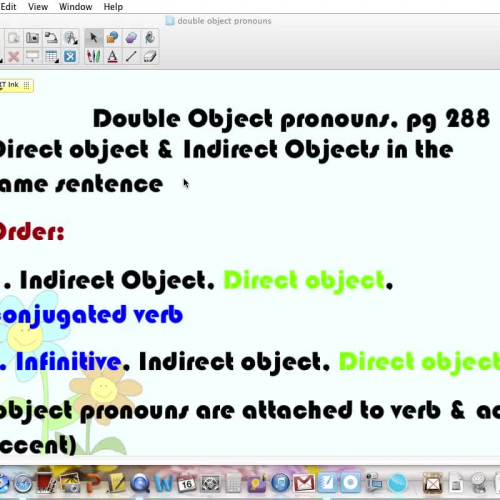Click the greyed-out Paste icon
Image resolution: width=500 pixels, height=500 pixels.
point(14,38)
